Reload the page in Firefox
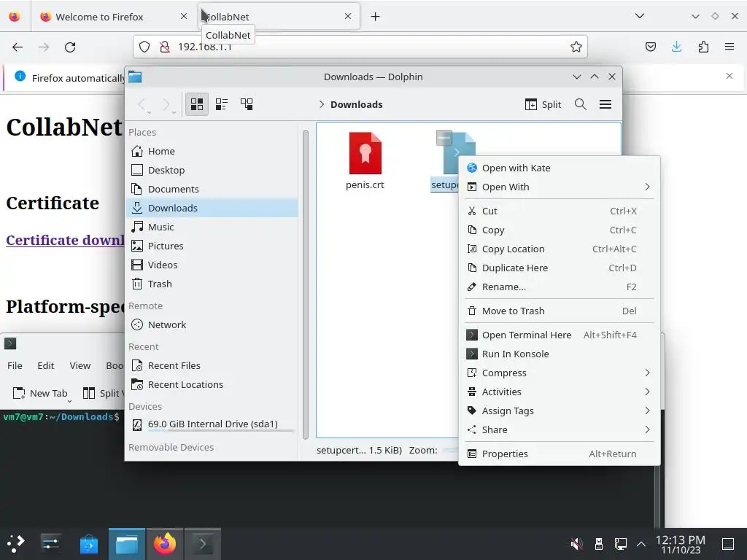The height and width of the screenshot is (560, 747). point(70,47)
